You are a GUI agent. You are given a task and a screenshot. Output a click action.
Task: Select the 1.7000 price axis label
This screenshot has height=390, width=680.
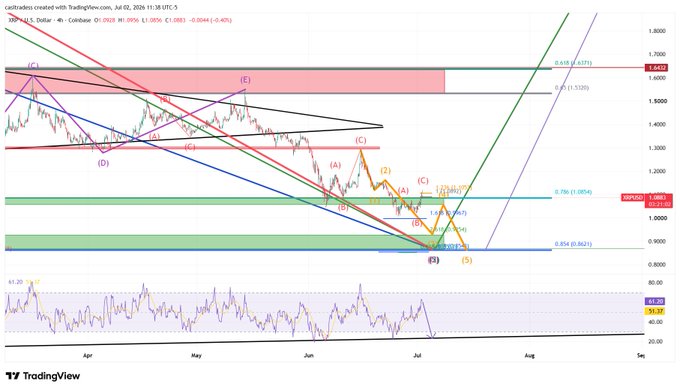(x=657, y=54)
